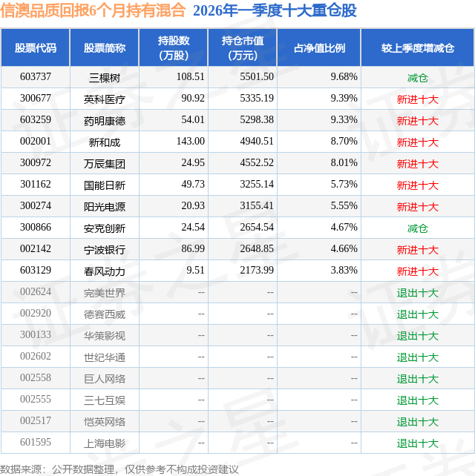Click the 股票简称 column header
The width and height of the screenshot is (475, 476).
point(105,48)
